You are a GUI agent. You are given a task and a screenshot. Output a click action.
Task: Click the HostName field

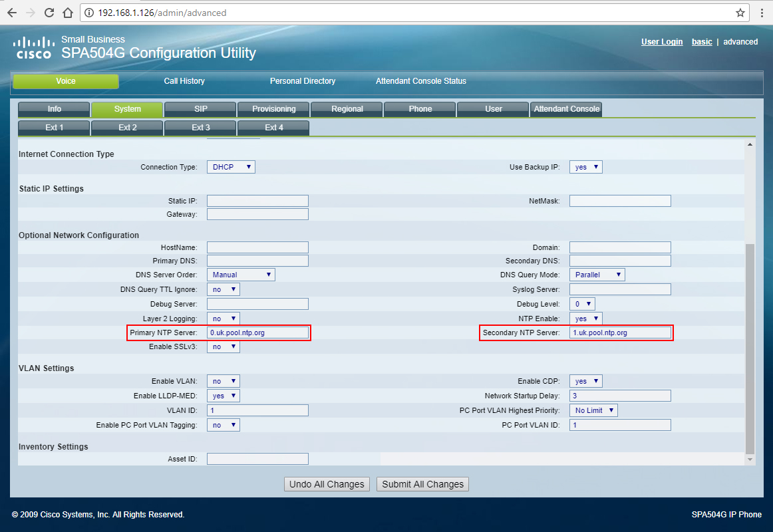(x=257, y=247)
